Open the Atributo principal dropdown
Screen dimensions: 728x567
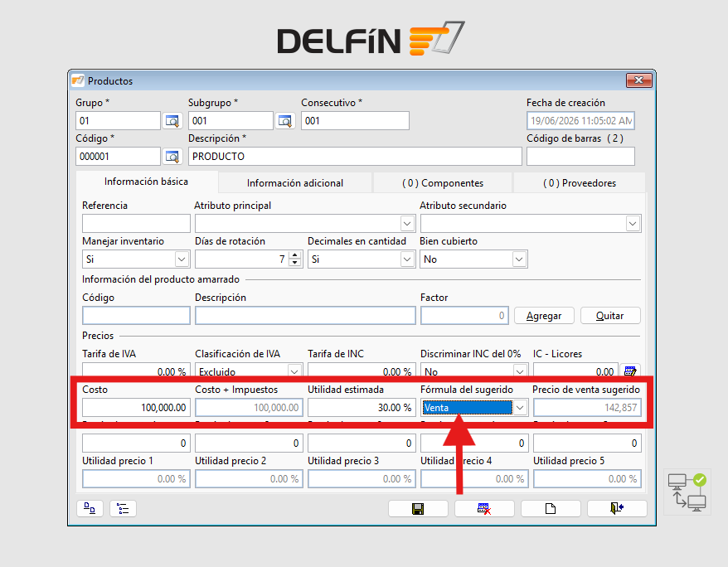[407, 224]
